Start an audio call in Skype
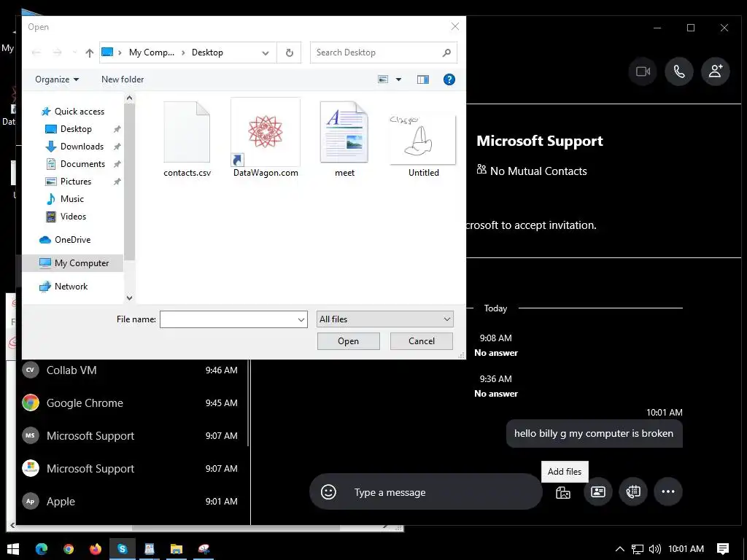This screenshot has width=747, height=560. pyautogui.click(x=679, y=71)
